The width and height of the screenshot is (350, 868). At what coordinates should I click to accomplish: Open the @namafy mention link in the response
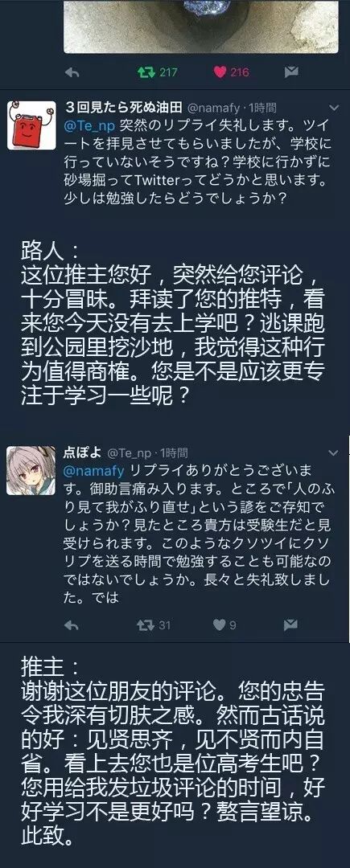[95, 471]
